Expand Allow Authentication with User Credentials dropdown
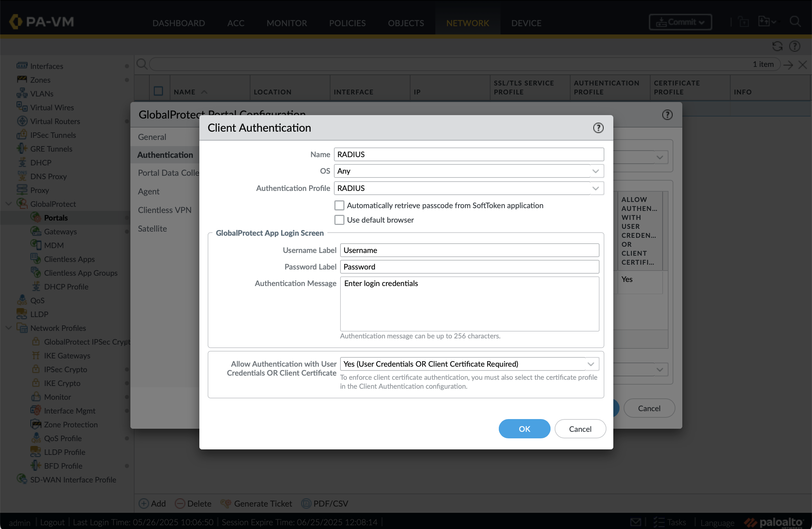This screenshot has width=812, height=529. tap(591, 364)
